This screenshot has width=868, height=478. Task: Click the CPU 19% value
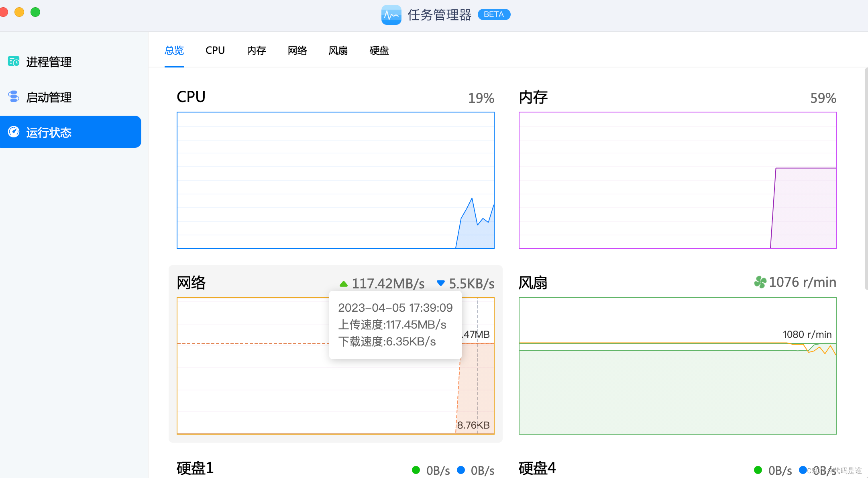481,98
